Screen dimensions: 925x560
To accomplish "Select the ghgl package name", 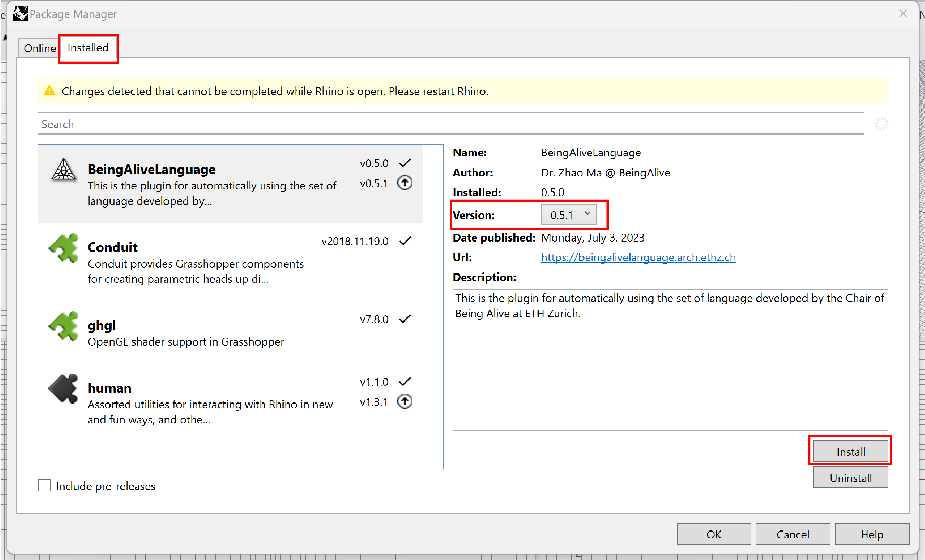I will coord(101,325).
